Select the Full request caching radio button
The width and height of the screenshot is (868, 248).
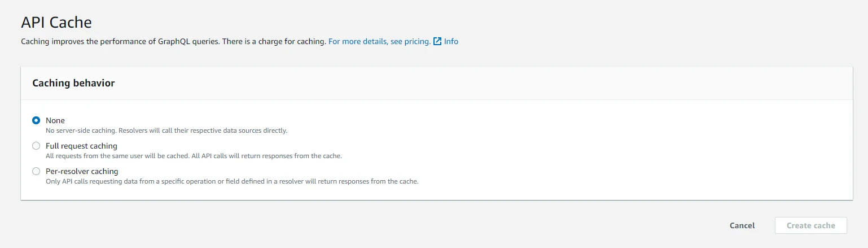click(36, 146)
